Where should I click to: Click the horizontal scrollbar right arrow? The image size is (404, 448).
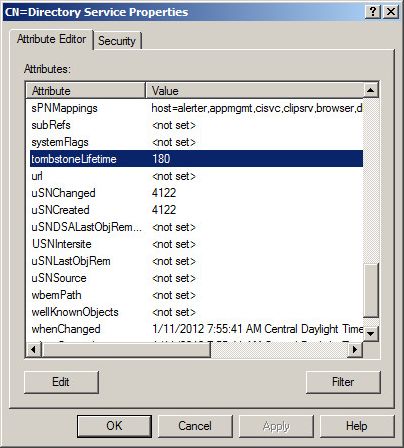tap(355, 350)
